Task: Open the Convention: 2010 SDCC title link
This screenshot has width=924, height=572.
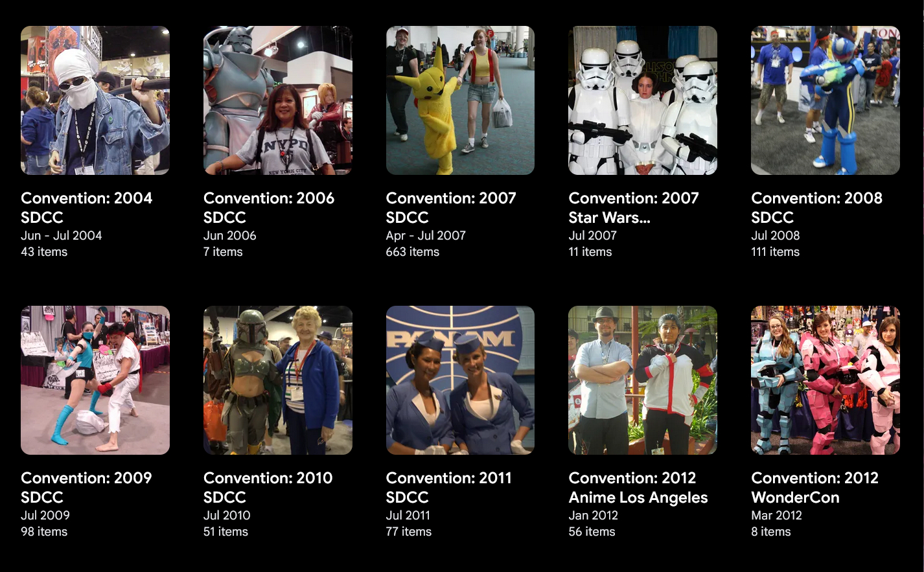Action: point(268,487)
